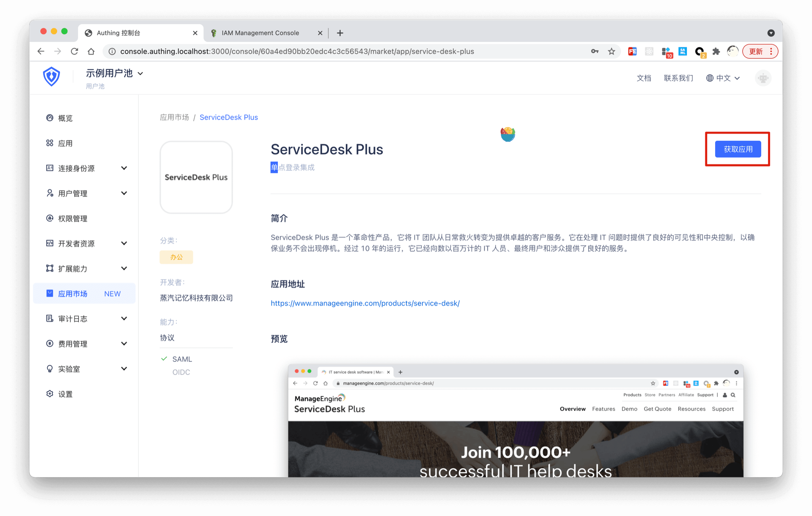This screenshot has height=516, width=812.
Task: Open the 应用 apps sidebar item
Action: [x=65, y=143]
